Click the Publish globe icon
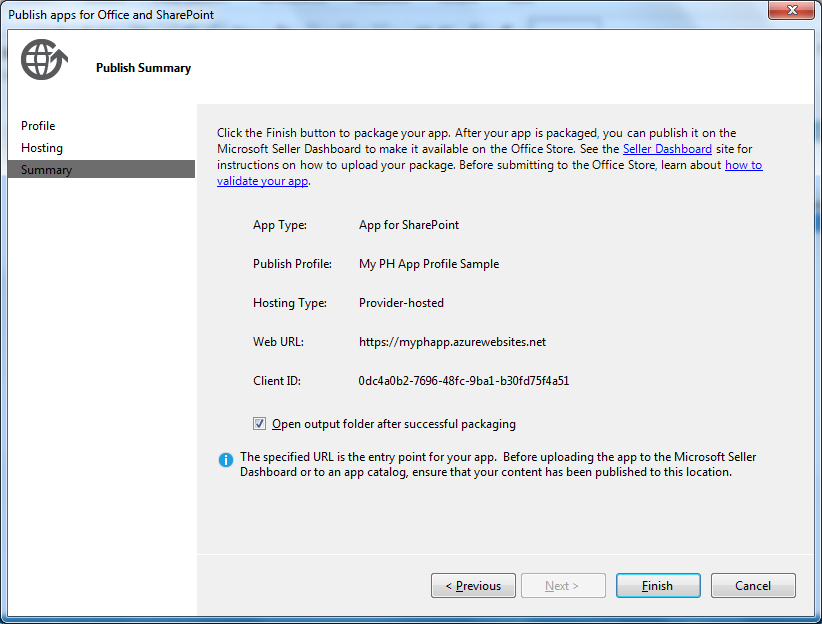 pyautogui.click(x=42, y=59)
